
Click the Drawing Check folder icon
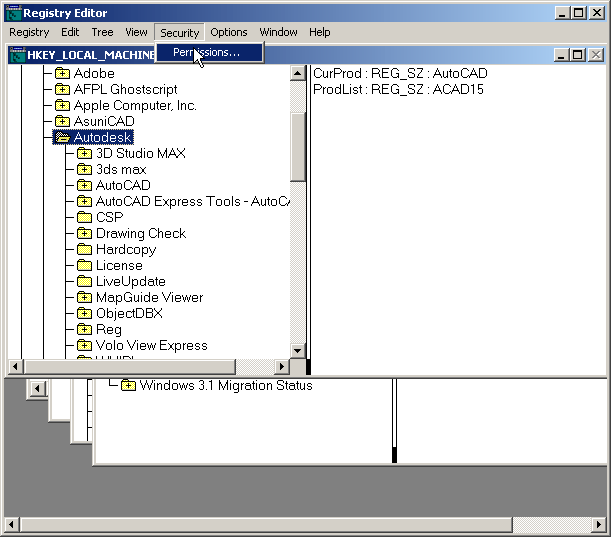pyautogui.click(x=84, y=234)
